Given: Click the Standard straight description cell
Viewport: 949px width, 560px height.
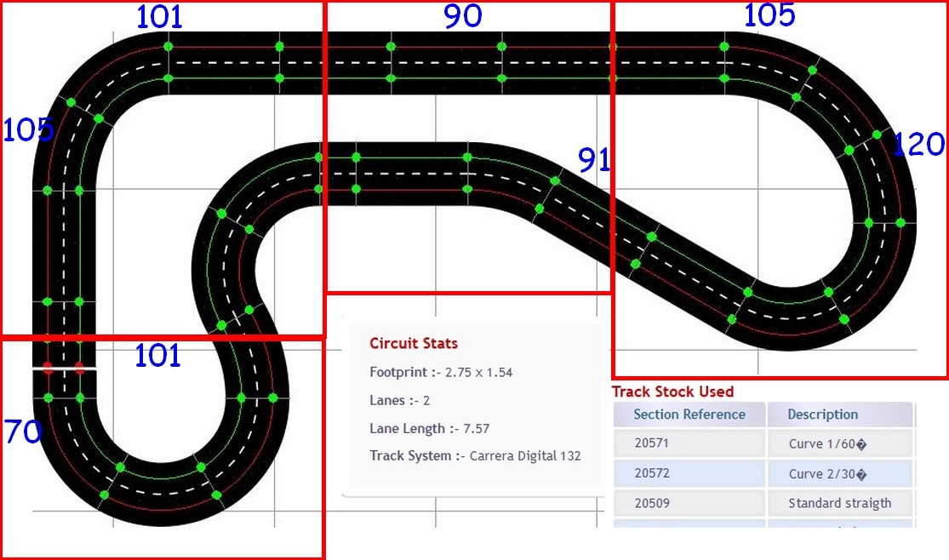Looking at the screenshot, I should tap(838, 503).
